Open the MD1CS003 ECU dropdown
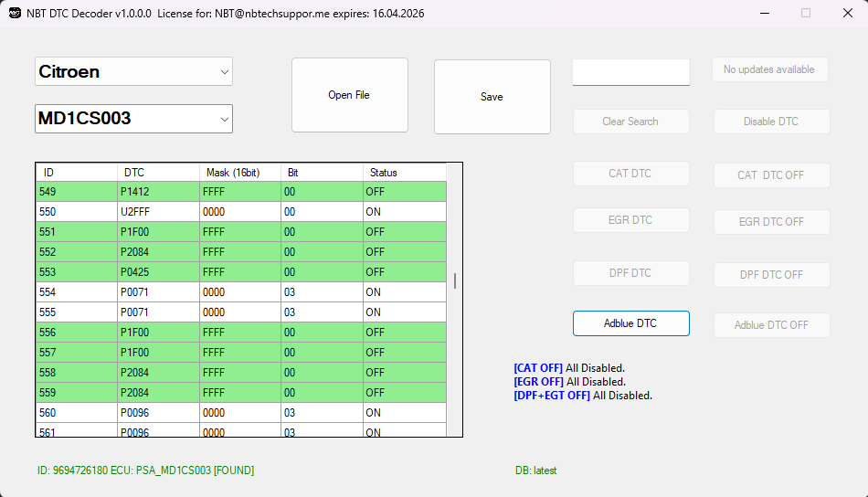Screen dimensions: 868x497 [133, 119]
